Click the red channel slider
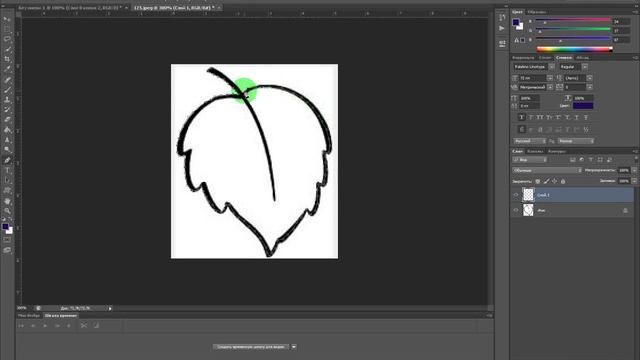Screen dimensions: 640x360 click(x=573, y=20)
